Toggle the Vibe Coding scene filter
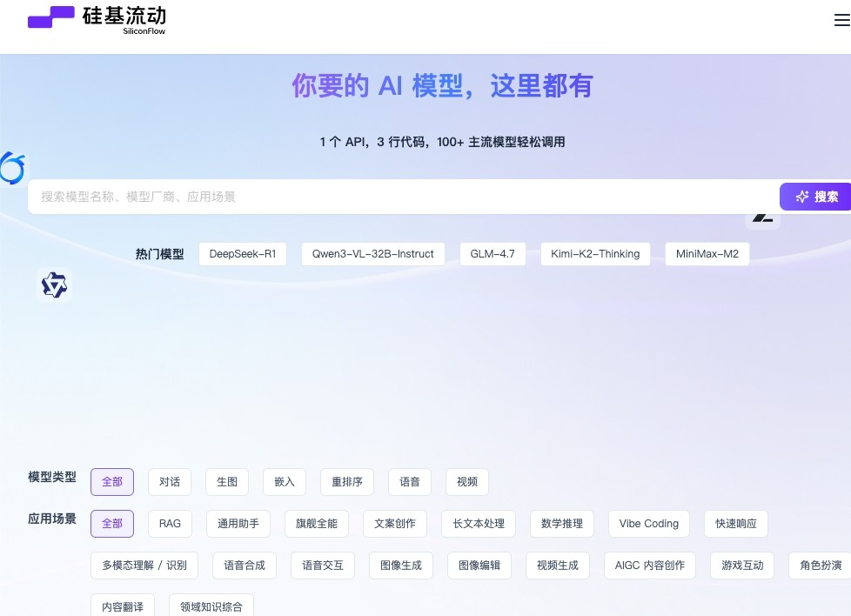851x616 pixels. click(648, 524)
